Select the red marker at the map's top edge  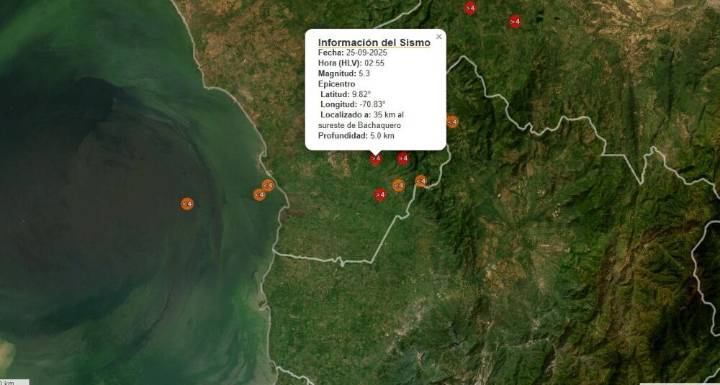pyautogui.click(x=469, y=8)
